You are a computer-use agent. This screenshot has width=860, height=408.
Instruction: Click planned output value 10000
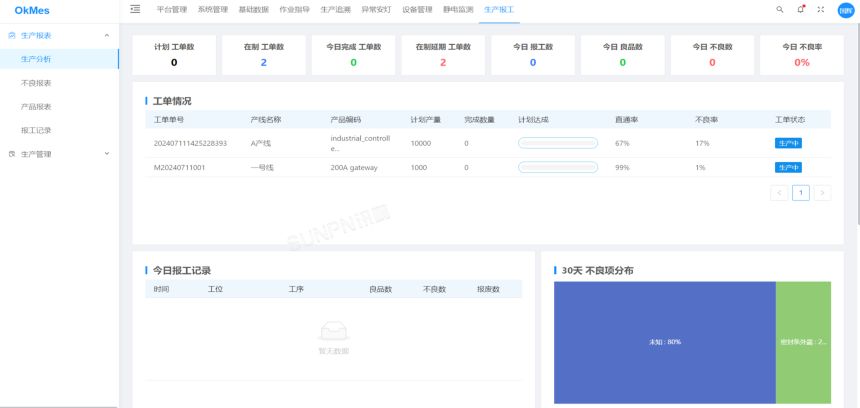[x=421, y=143]
